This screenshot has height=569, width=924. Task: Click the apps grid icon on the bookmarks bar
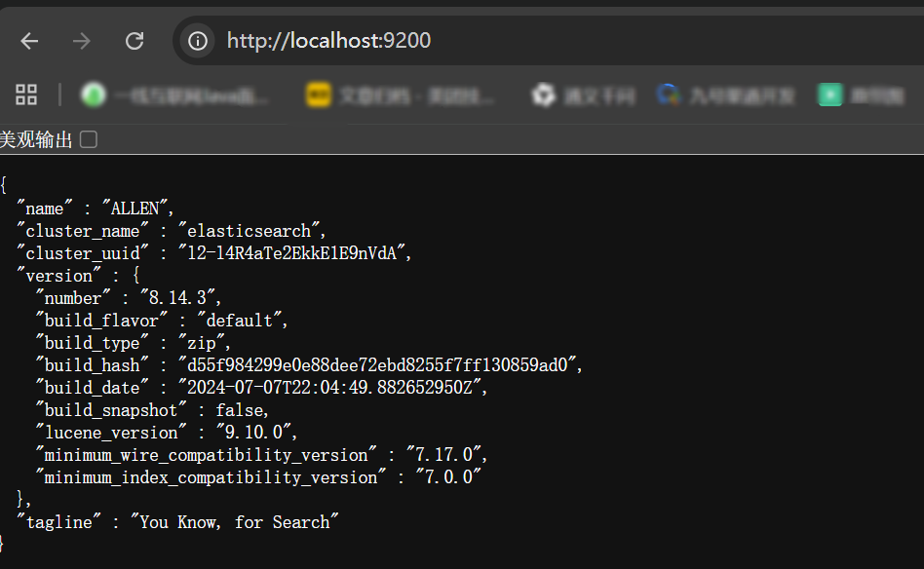point(25,95)
